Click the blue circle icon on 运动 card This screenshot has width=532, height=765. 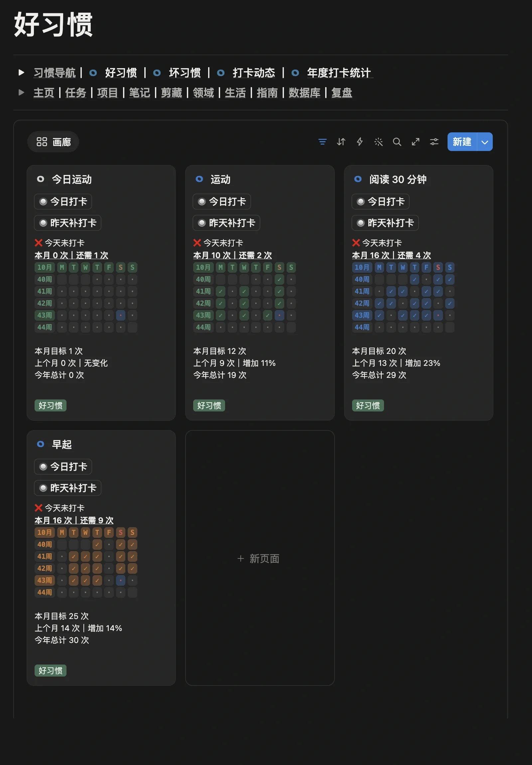click(199, 179)
